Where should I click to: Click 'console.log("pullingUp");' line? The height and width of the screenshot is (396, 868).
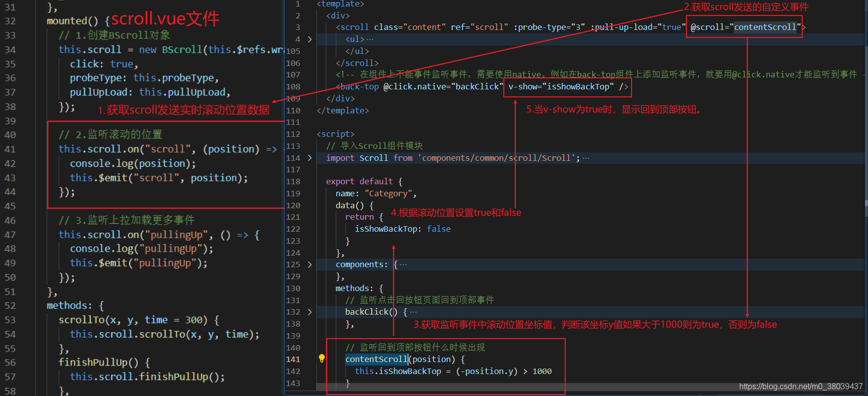pos(141,249)
